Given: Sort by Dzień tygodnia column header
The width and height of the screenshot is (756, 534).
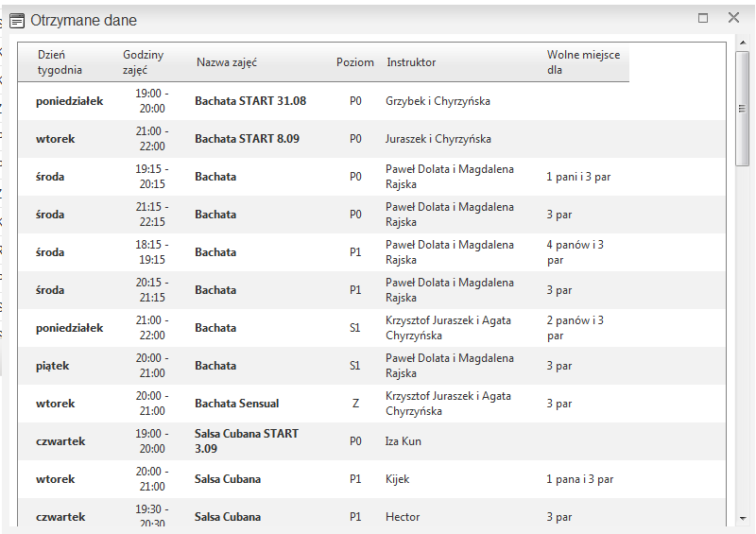Looking at the screenshot, I should coord(60,62).
